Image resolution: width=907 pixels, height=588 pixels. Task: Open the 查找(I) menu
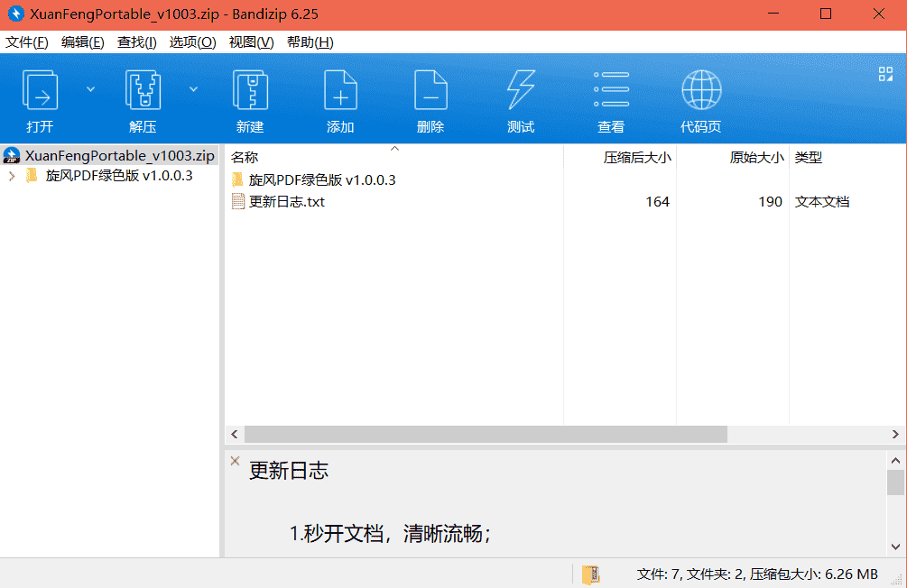pyautogui.click(x=136, y=42)
